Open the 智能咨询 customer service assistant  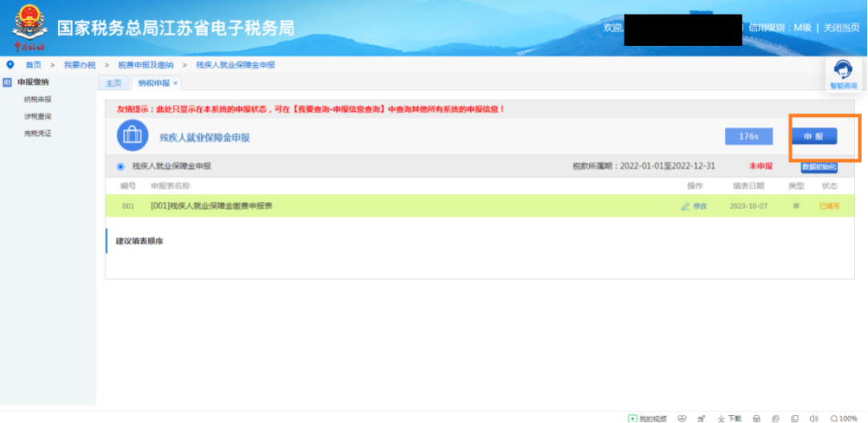[x=842, y=76]
